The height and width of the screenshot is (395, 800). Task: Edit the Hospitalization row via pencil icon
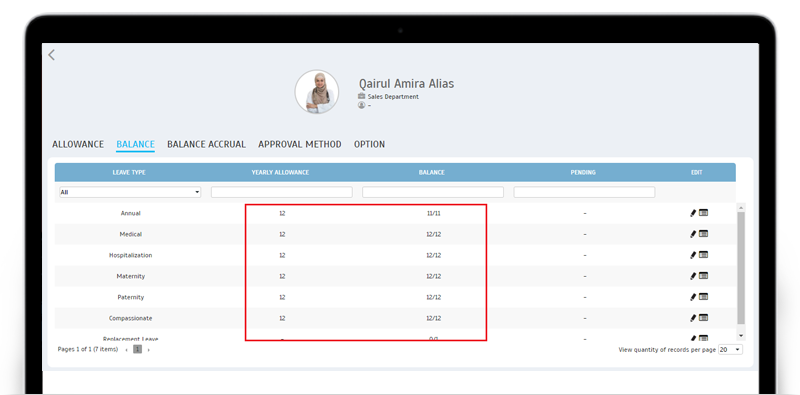point(693,255)
